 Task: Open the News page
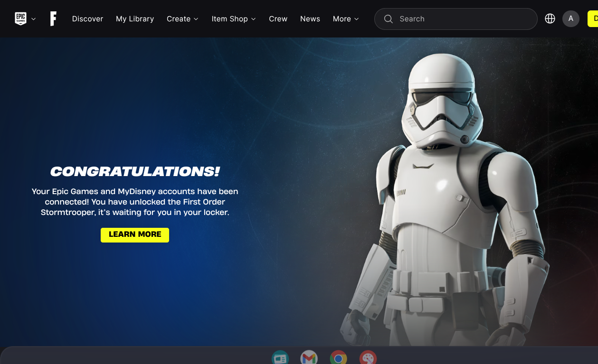point(310,19)
